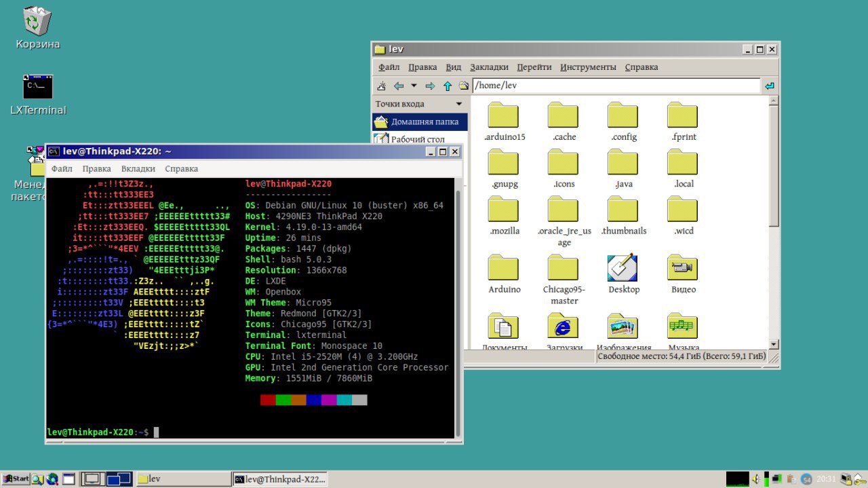Open the Справка menu in the terminal window
The width and height of the screenshot is (868, 488).
point(182,168)
